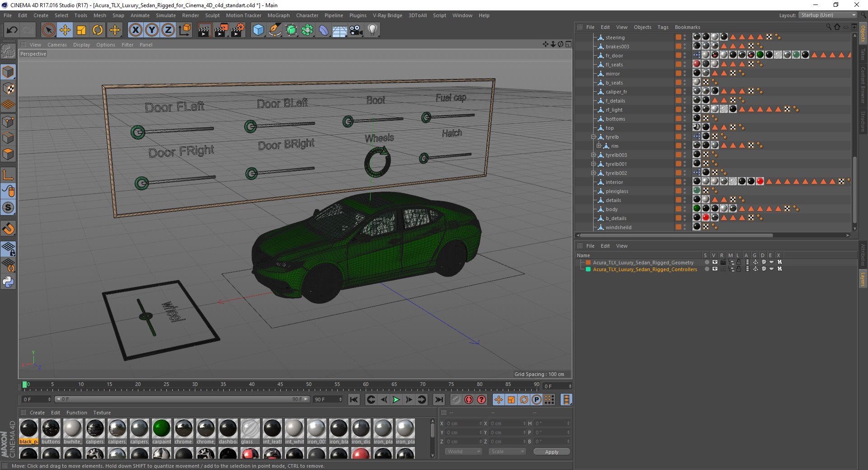
Task: Open Edit Render Settings
Action: [238, 30]
